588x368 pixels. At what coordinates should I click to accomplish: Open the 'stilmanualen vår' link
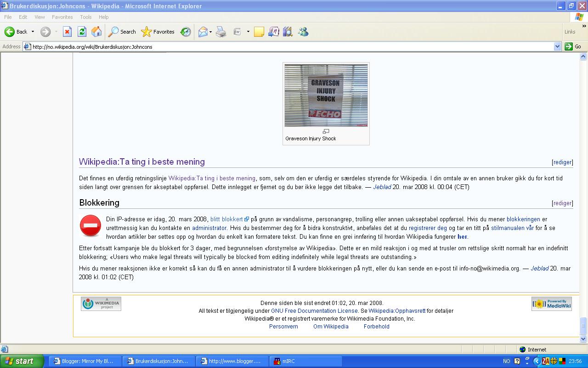click(x=512, y=228)
